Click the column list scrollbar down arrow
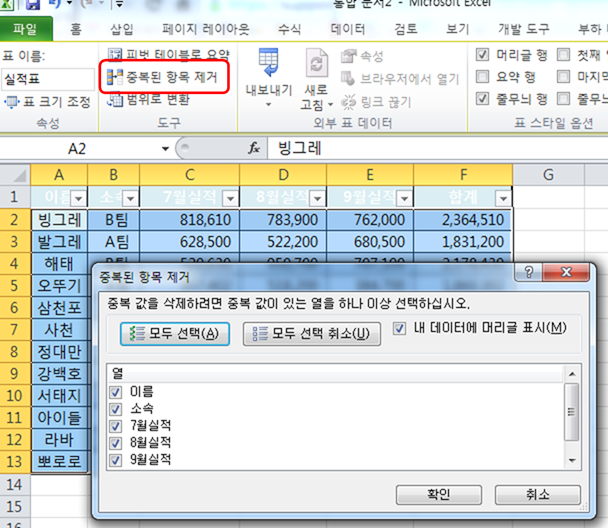608x528 pixels. tap(572, 461)
